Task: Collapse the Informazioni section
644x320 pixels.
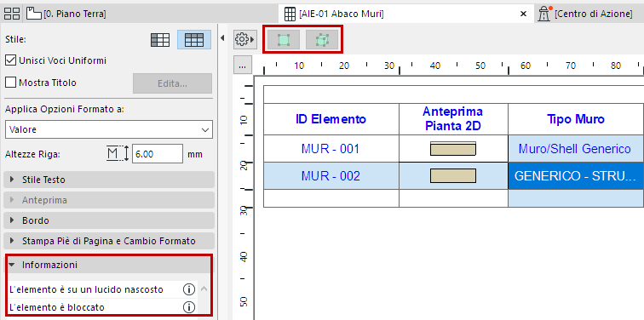Action: tap(109, 265)
